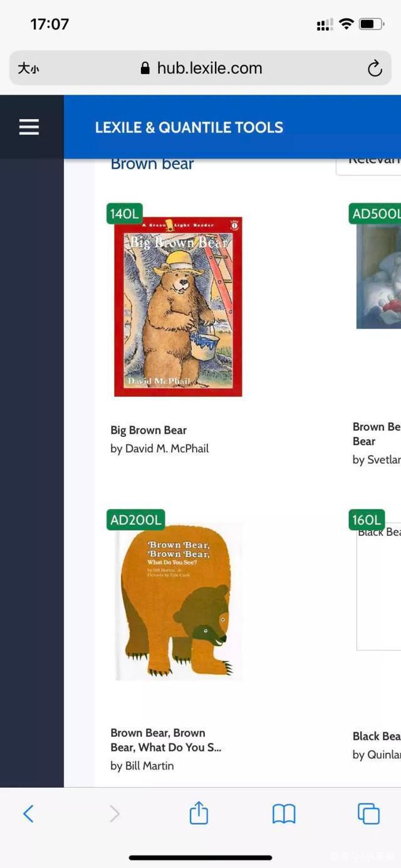Viewport: 401px width, 868px height.
Task: Tap the AD200L Lexile badge
Action: tap(136, 520)
